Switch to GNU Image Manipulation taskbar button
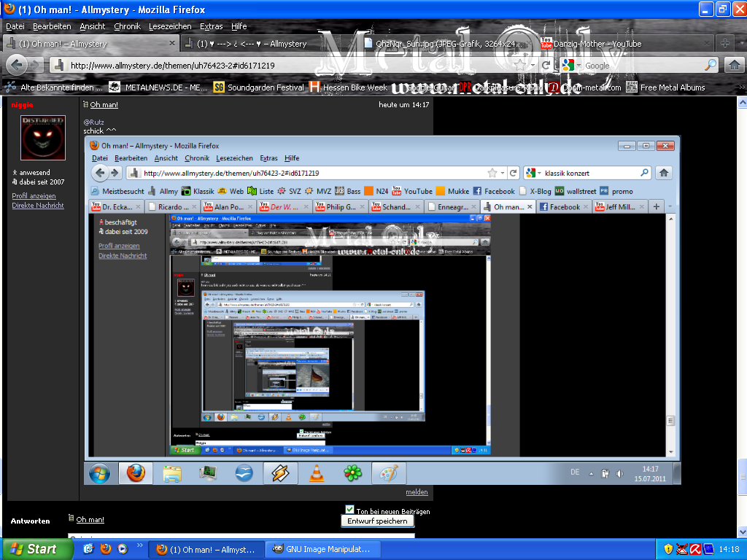This screenshot has width=747, height=560. coord(322,549)
